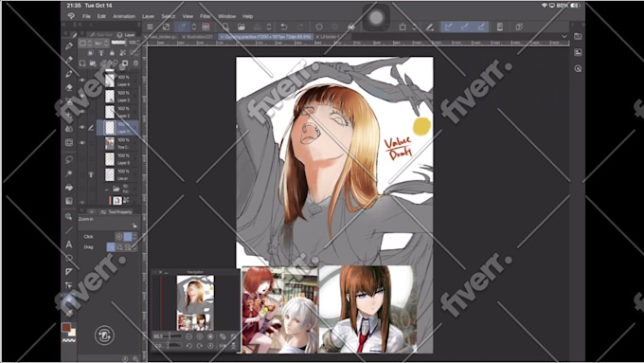Image resolution: width=644 pixels, height=363 pixels.
Task: Switch to the Layer panel tab
Action: pos(126,35)
